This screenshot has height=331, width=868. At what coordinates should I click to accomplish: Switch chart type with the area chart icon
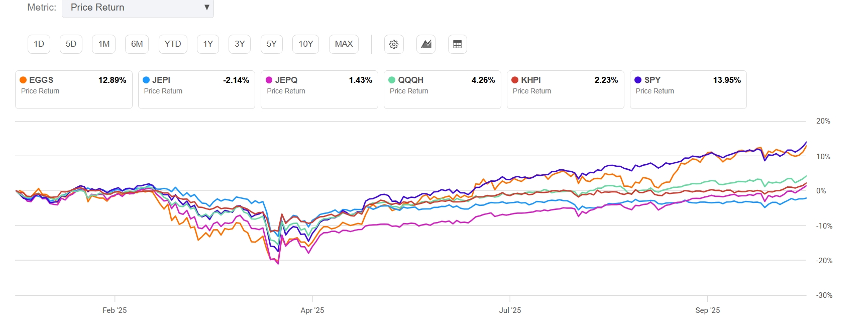coord(426,44)
